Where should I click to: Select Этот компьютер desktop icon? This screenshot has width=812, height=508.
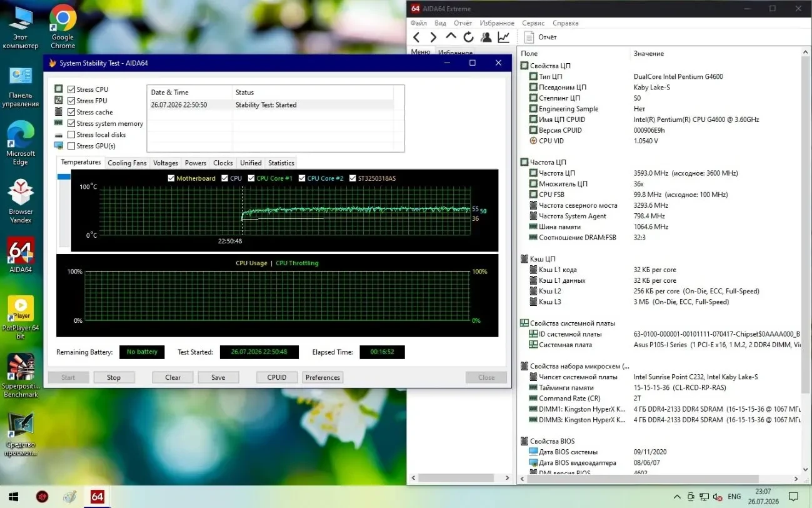[x=20, y=27]
